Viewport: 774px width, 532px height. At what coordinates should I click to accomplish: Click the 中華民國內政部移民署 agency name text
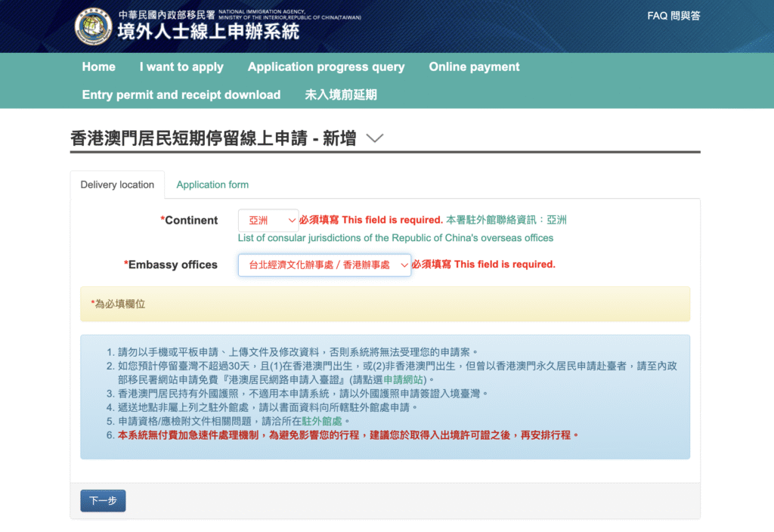166,15
